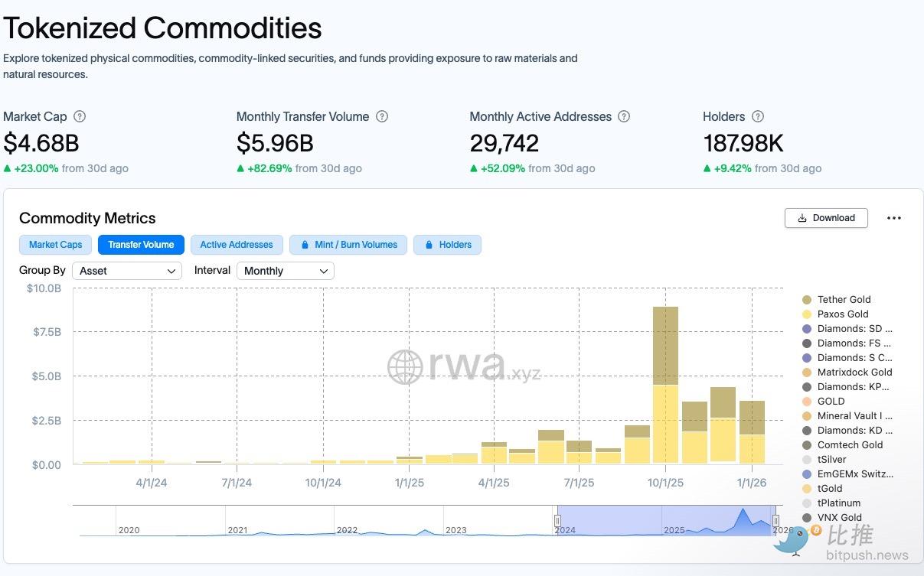Click the left handle of the time range
Screen dimensions: 924x576
(557, 520)
